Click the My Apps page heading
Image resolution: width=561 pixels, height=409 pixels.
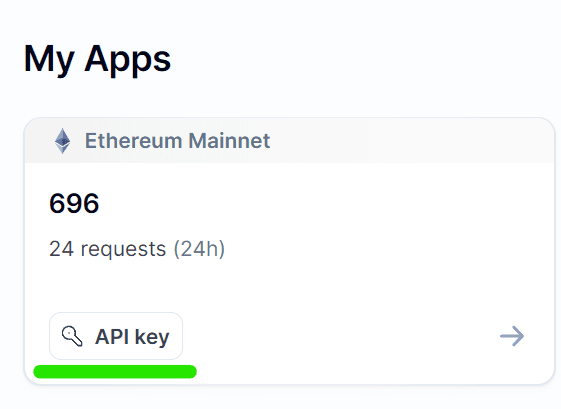pos(97,59)
